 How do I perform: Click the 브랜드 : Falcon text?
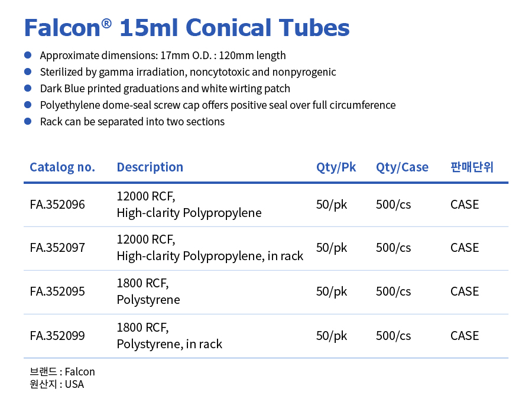(x=62, y=372)
